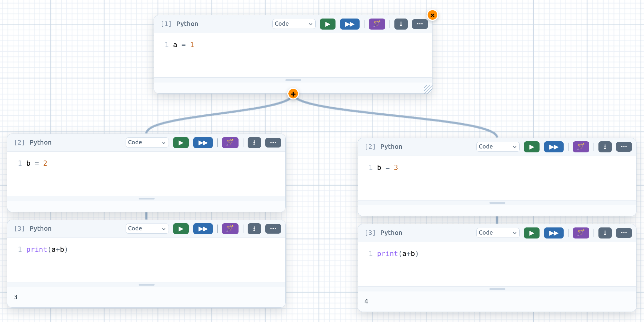Run cell [1] with green play button
This screenshot has width=644, height=322.
327,24
